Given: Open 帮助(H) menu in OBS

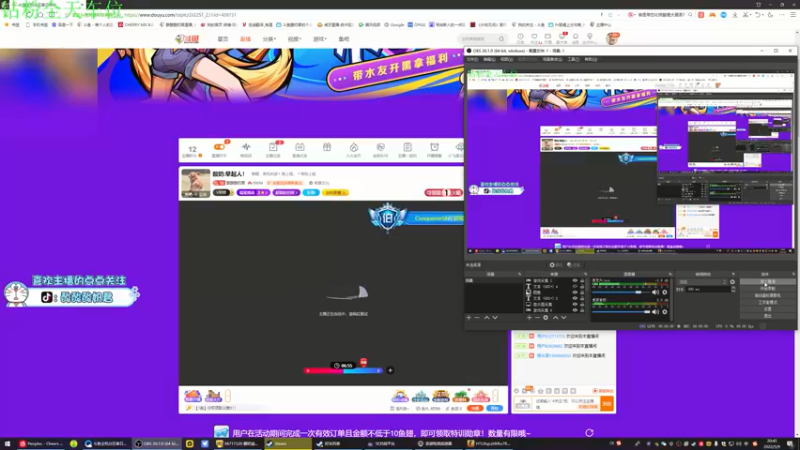Looking at the screenshot, I should [x=590, y=59].
